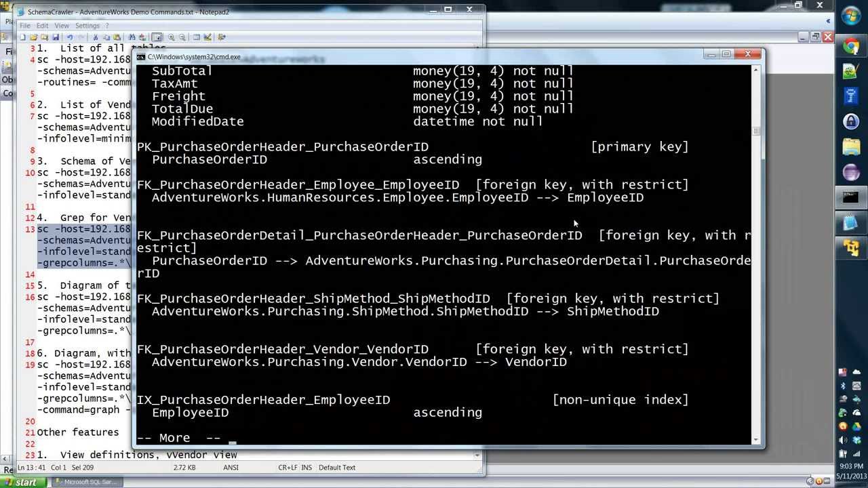
Task: Click the restore button of background MDI window
Action: 816,37
